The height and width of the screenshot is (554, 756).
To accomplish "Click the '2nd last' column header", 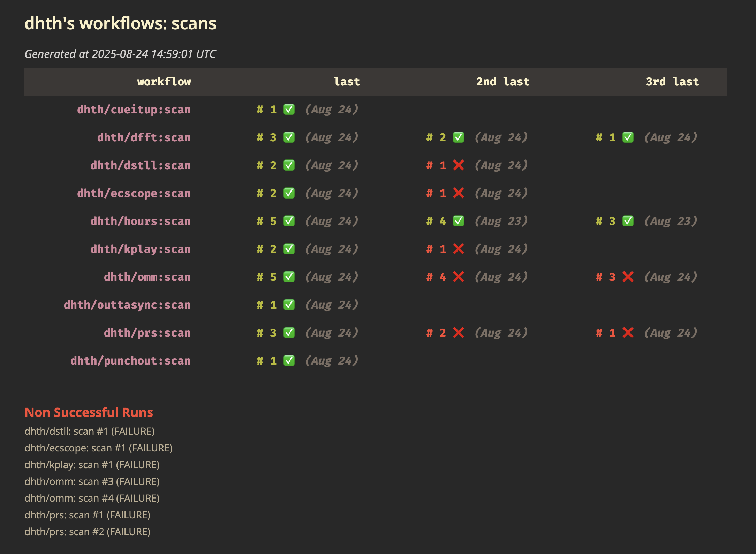I will click(x=502, y=81).
